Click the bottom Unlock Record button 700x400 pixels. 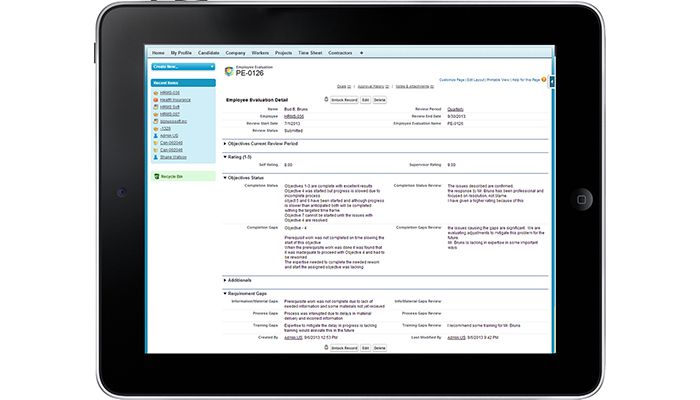[344, 348]
